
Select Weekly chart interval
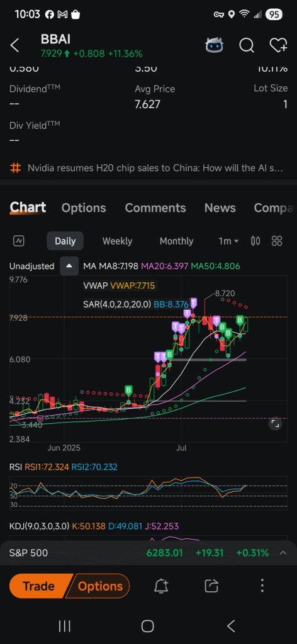click(117, 241)
